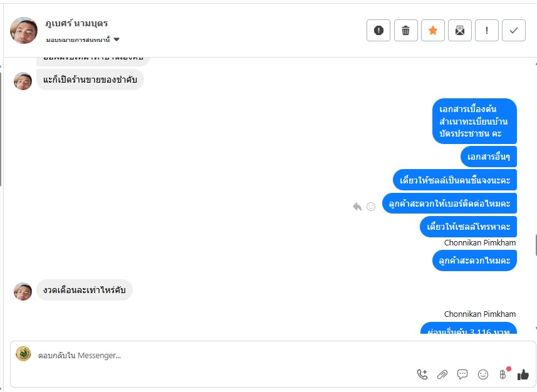Open the contact's profile picture in the header
Screen dimensions: 537x392
pyautogui.click(x=24, y=30)
